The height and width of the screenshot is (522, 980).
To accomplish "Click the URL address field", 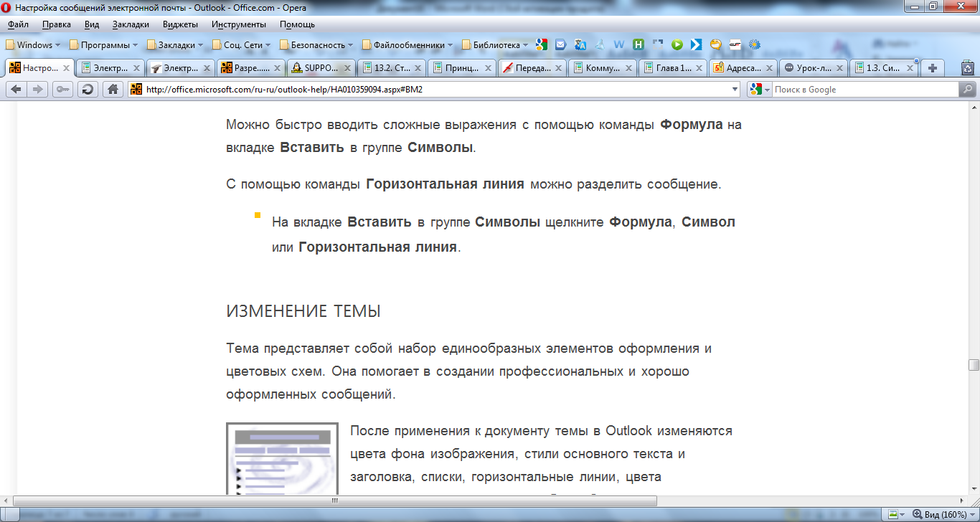I will [x=435, y=90].
